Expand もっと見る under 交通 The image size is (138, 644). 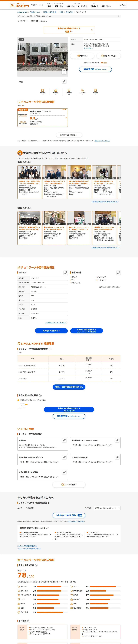click(89, 48)
